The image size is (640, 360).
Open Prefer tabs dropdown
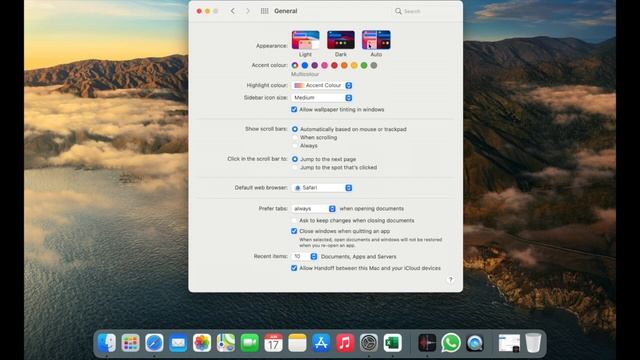point(313,209)
